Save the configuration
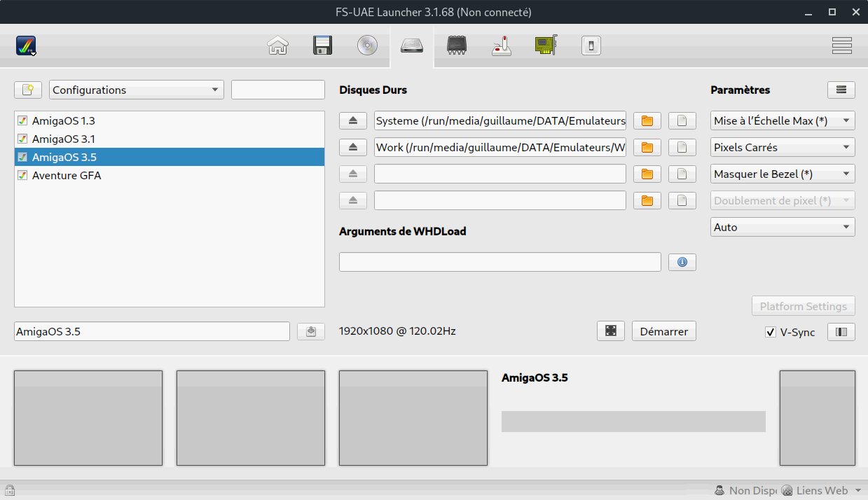 [311, 331]
